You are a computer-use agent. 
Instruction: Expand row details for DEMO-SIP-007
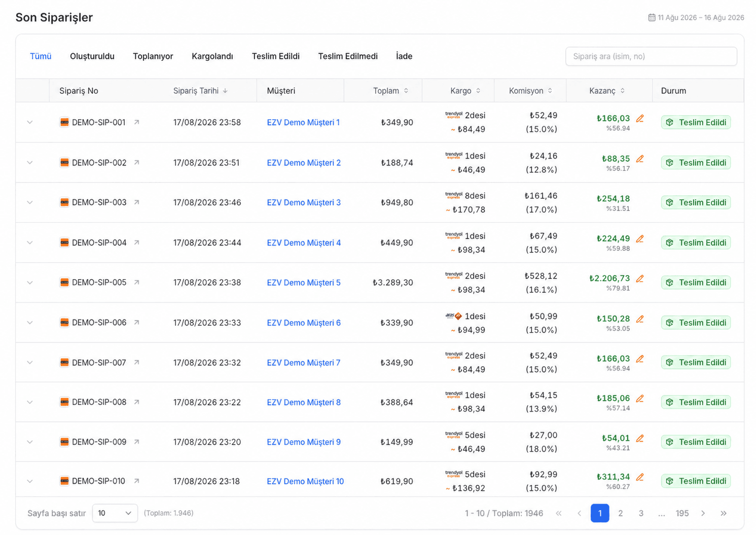coord(30,363)
